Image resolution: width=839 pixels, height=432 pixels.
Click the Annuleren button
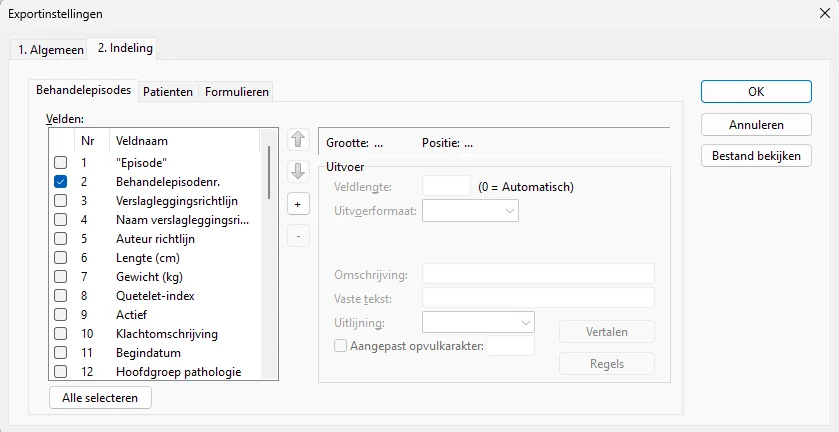point(756,125)
